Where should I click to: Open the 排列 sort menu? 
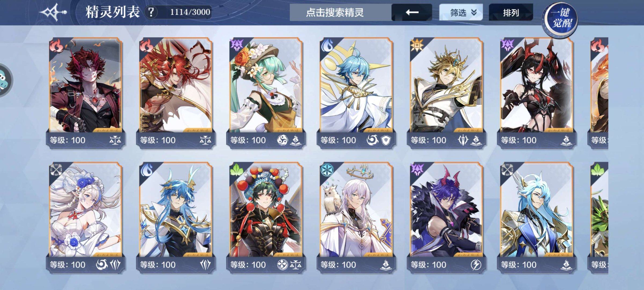511,12
